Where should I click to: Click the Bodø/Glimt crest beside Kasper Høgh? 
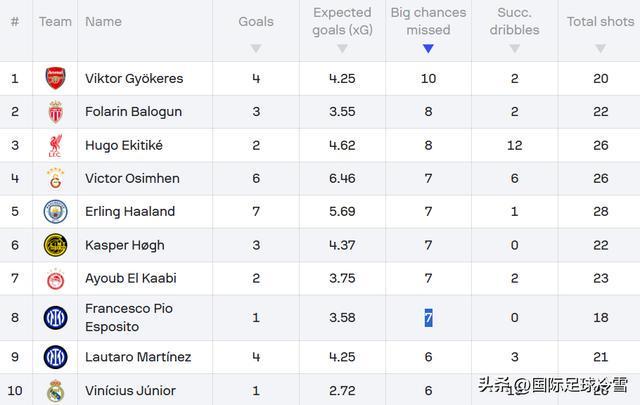click(55, 245)
